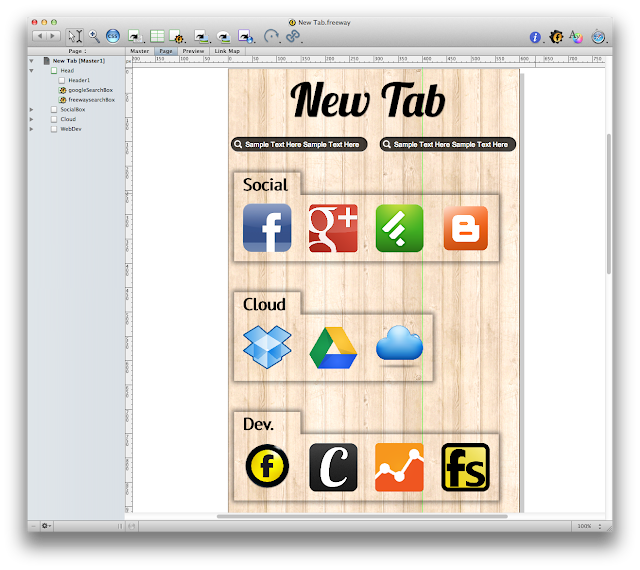Click the yellow Freeway icon in Dev box

(x=267, y=466)
